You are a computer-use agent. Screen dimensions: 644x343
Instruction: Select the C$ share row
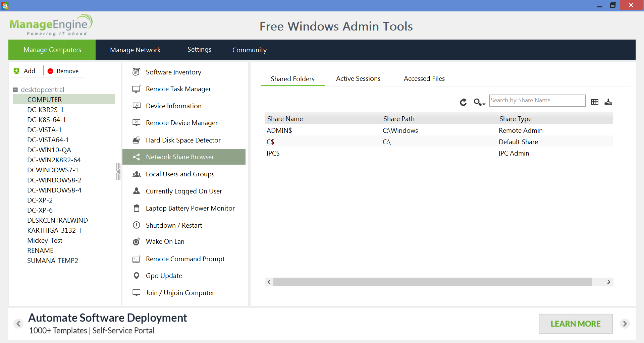pyautogui.click(x=439, y=142)
